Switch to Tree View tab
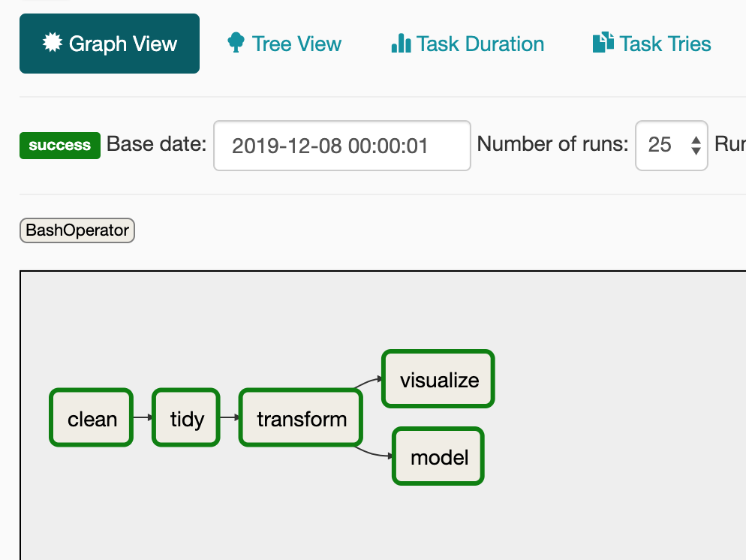Viewport: 746px width, 560px height. click(284, 44)
